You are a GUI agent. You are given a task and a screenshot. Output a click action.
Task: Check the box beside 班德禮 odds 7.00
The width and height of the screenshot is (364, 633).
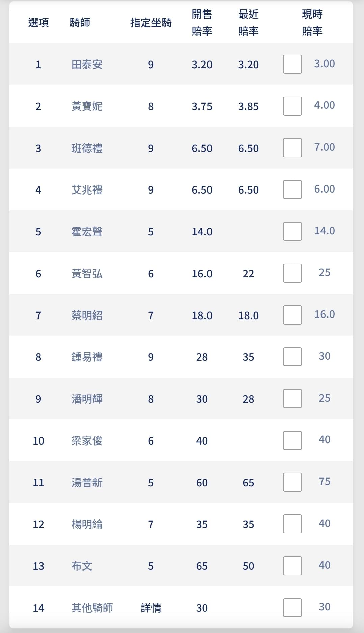pyautogui.click(x=292, y=148)
